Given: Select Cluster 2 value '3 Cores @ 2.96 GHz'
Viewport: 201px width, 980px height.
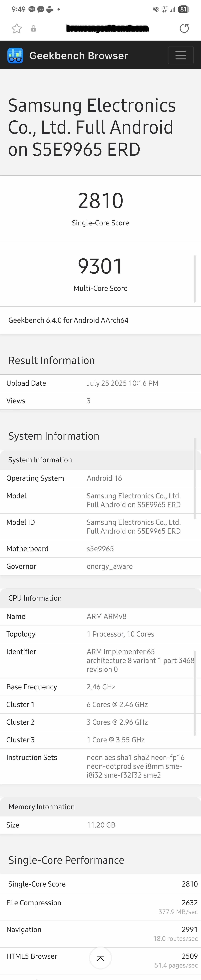Looking at the screenshot, I should click(117, 722).
